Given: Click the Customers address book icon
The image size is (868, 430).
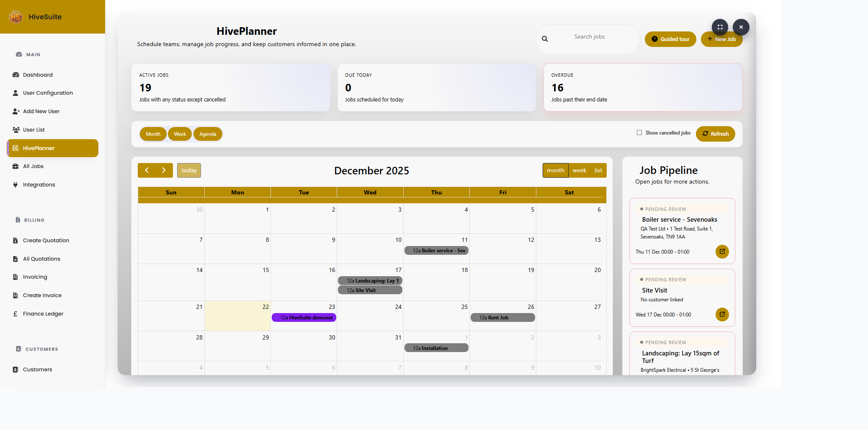Looking at the screenshot, I should click(x=15, y=370).
